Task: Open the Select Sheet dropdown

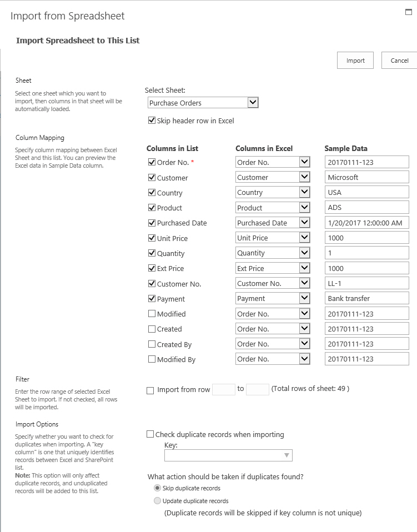Action: (253, 103)
